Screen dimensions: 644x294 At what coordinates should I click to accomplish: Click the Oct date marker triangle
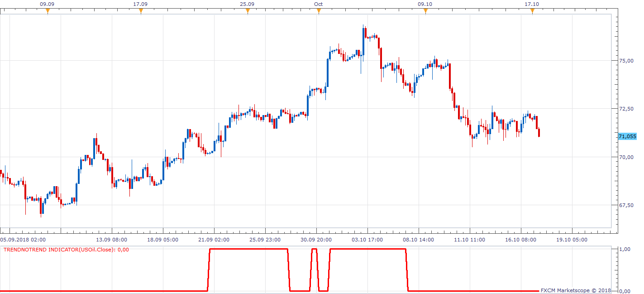pyautogui.click(x=319, y=11)
